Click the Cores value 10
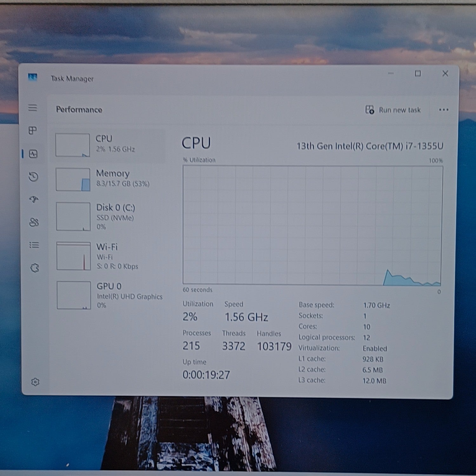This screenshot has width=476, height=476. (367, 327)
